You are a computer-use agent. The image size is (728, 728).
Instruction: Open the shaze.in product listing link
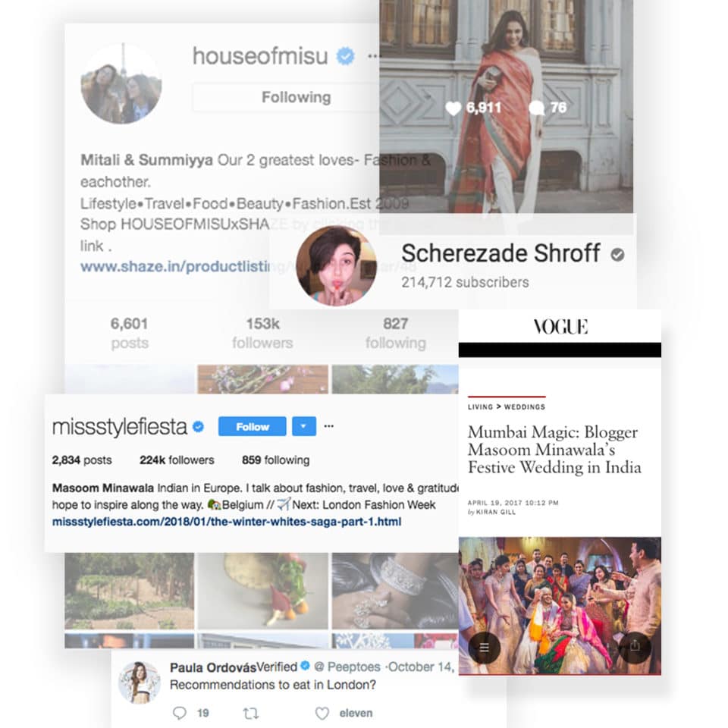(175, 266)
